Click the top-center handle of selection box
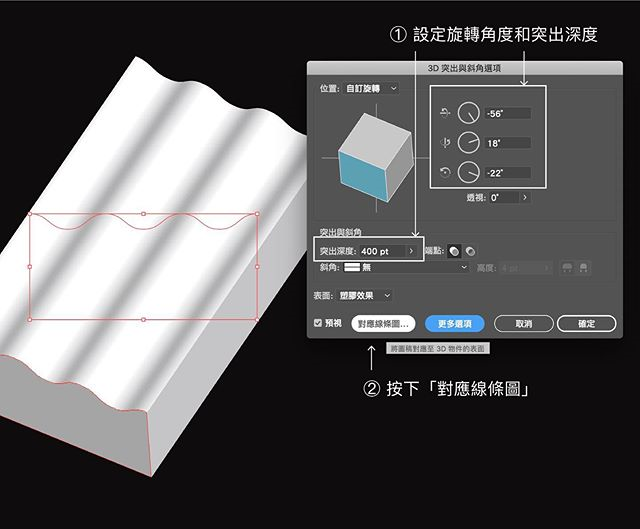The image size is (640, 529). [143, 213]
